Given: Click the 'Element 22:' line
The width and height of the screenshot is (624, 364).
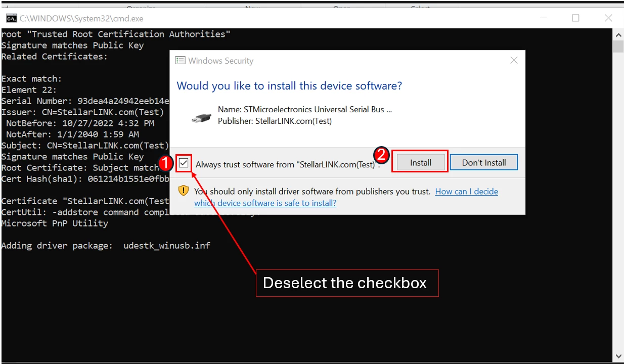Looking at the screenshot, I should (29, 90).
